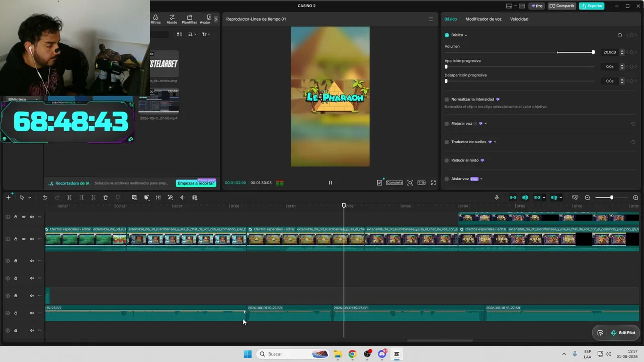
Task: Open Filtros panel
Action: (x=155, y=19)
